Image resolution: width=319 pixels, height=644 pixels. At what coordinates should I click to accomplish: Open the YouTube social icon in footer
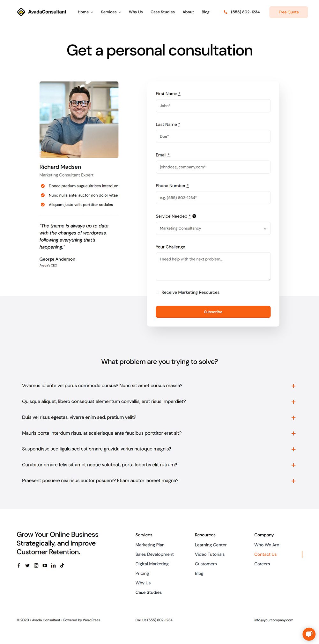(x=45, y=565)
